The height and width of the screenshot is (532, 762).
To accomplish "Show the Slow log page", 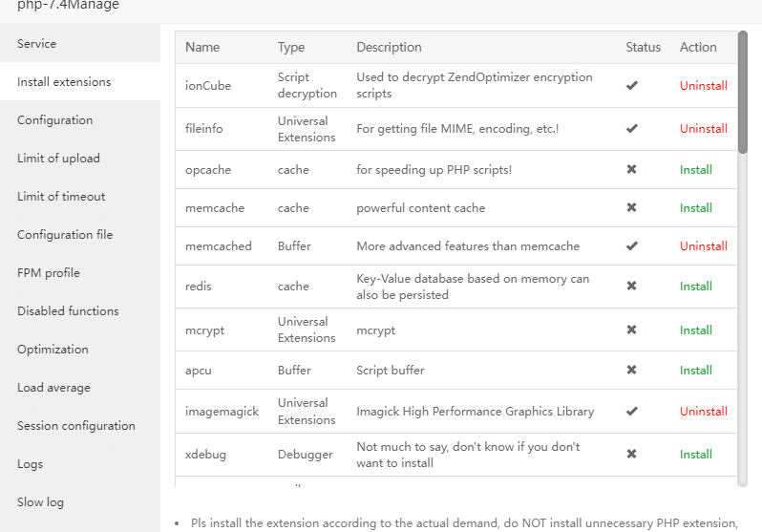I will pyautogui.click(x=40, y=502).
